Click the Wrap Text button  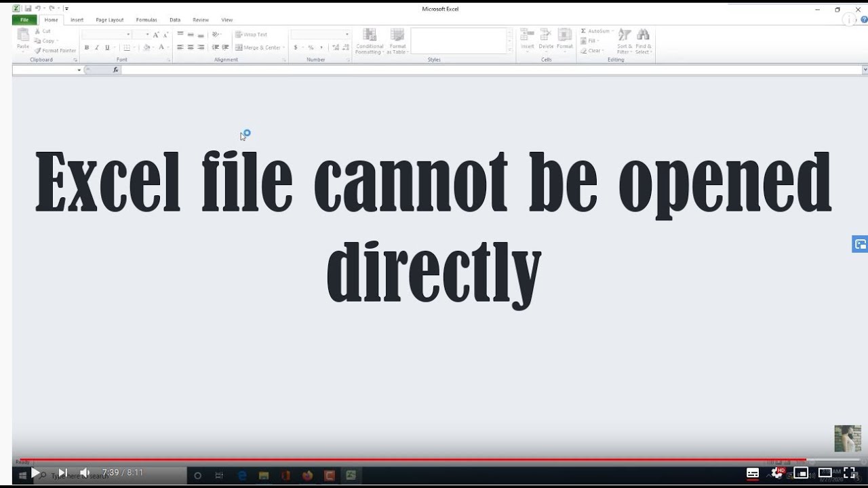[x=252, y=35]
